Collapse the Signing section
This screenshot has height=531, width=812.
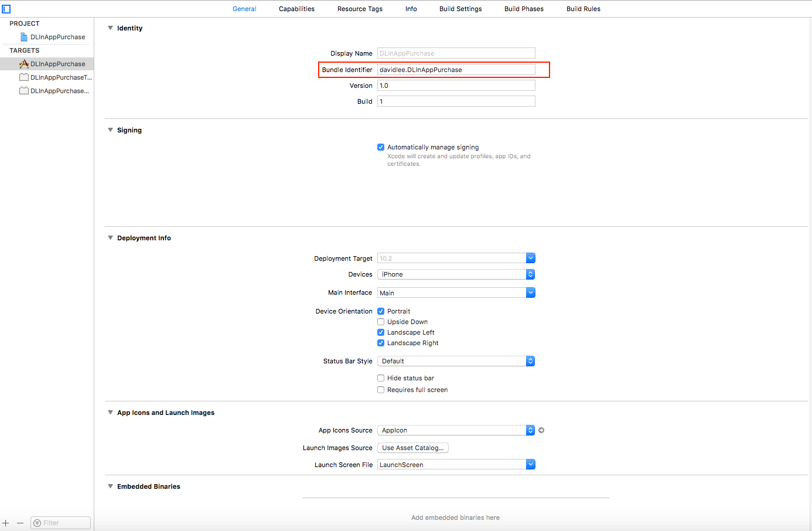pos(110,130)
